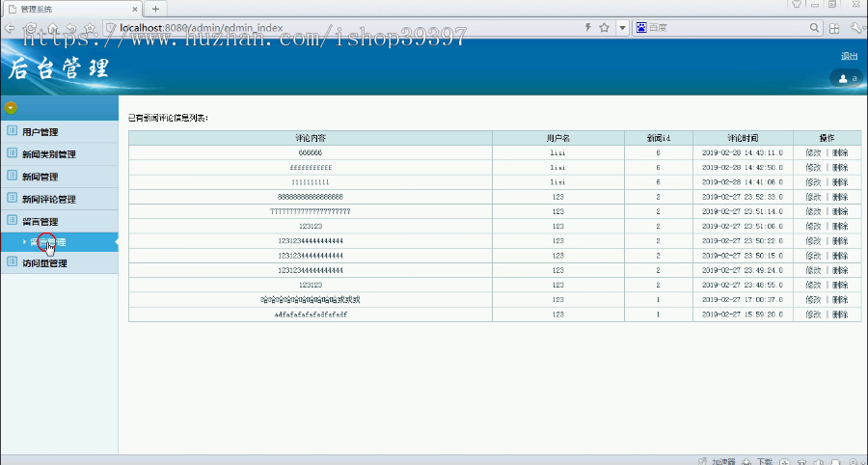
Task: Click the user profile badge 'a'
Action: click(847, 78)
